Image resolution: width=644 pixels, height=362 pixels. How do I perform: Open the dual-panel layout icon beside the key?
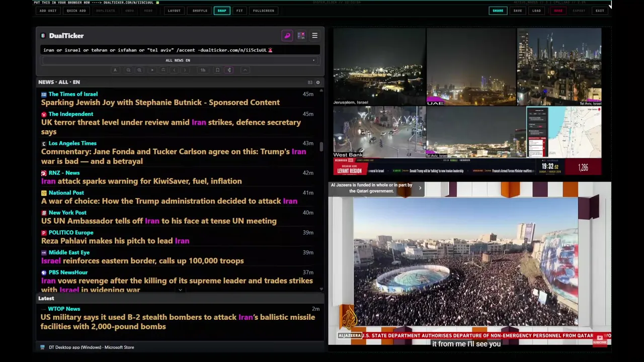pos(301,36)
